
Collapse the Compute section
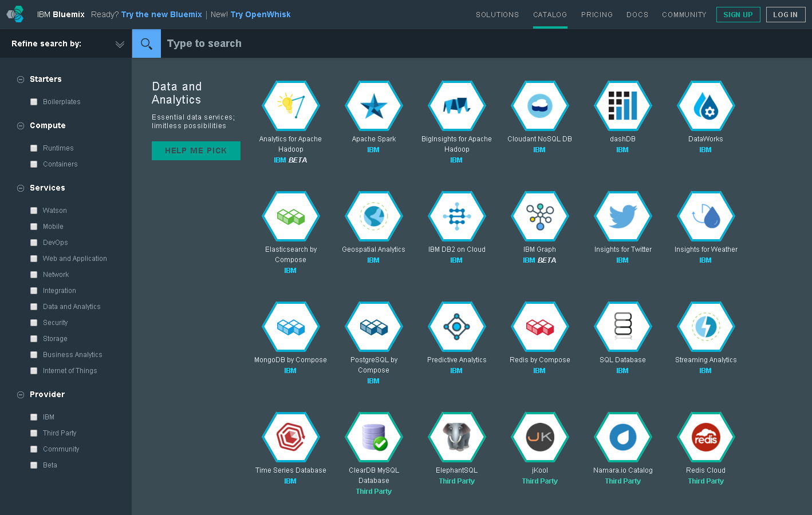[21, 126]
